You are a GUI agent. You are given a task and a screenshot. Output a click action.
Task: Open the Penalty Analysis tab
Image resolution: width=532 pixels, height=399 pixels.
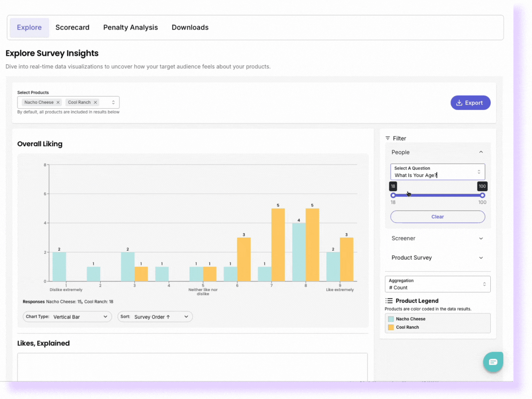point(130,27)
